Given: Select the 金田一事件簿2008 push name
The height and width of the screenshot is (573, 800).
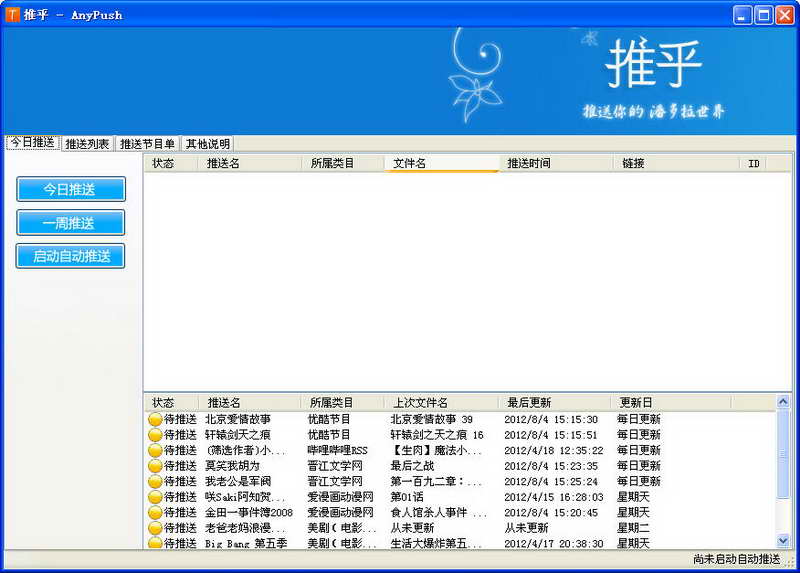Looking at the screenshot, I should tap(249, 512).
